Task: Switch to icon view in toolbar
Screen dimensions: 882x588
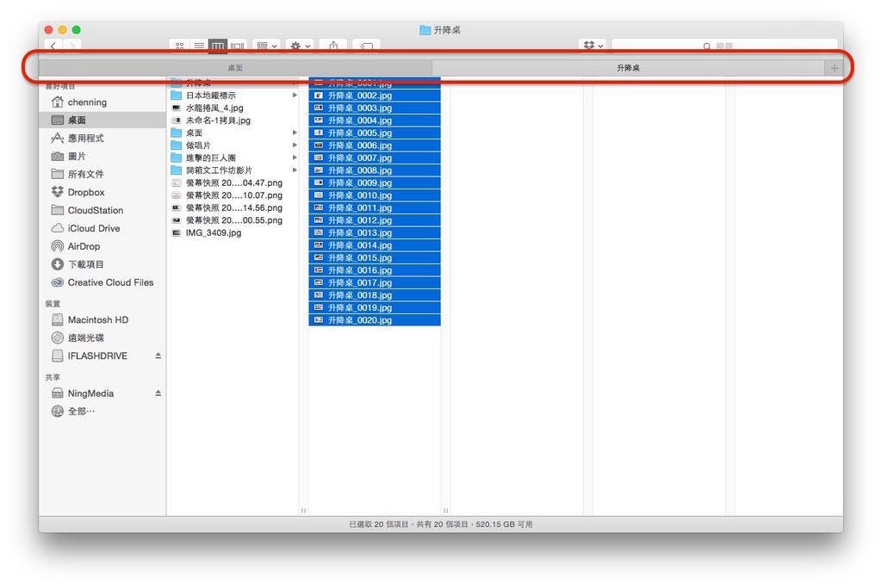Action: click(180, 46)
